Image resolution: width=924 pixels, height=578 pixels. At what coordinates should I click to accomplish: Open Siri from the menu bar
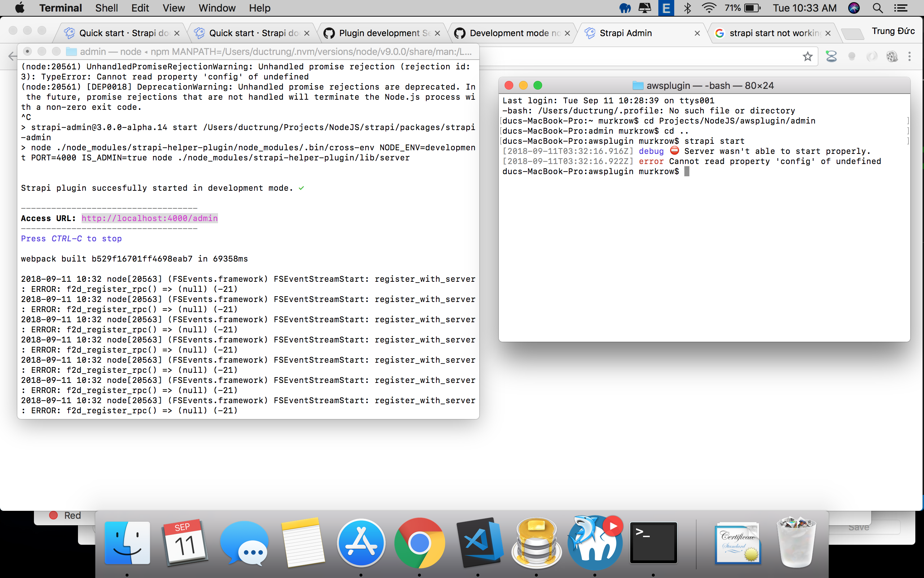(854, 8)
